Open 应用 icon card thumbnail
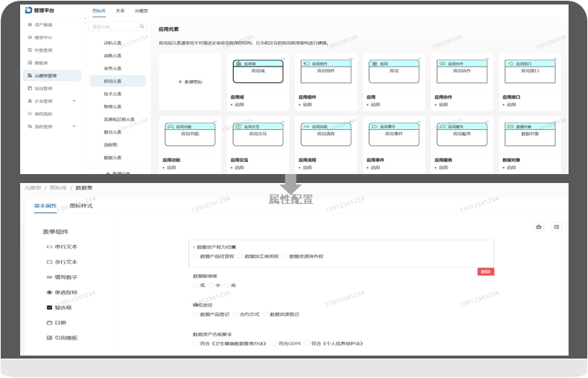Screen dimensions: 588x378 [394, 71]
